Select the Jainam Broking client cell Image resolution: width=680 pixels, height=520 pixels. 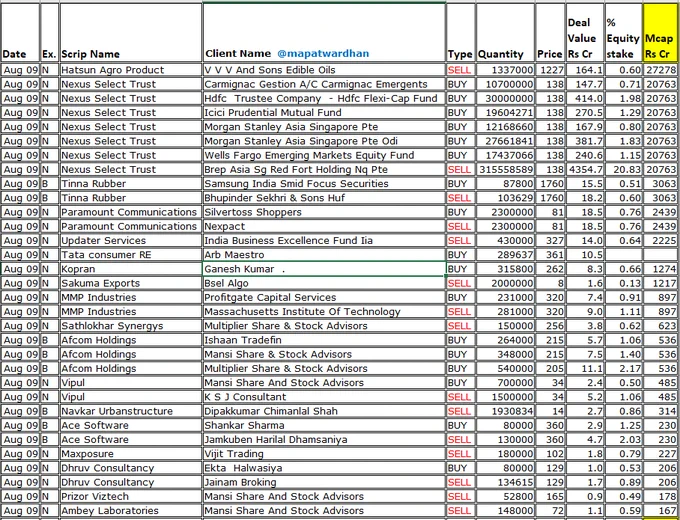pyautogui.click(x=324, y=482)
